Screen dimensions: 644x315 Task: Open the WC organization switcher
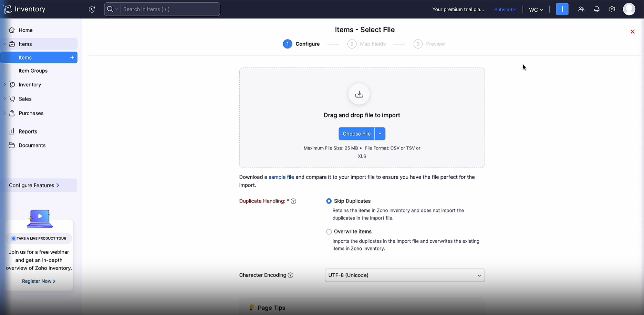pyautogui.click(x=536, y=10)
